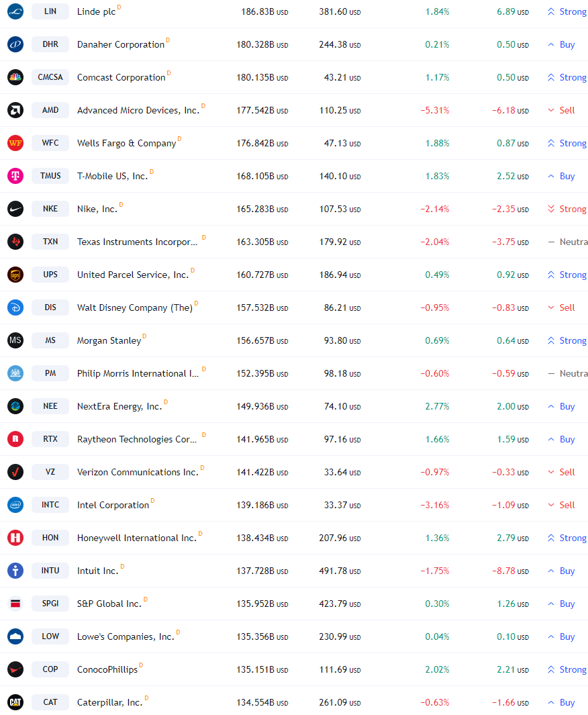Screen dimensions: 588x715
Task: Click the S&P Global logo icon
Action: [x=15, y=604]
